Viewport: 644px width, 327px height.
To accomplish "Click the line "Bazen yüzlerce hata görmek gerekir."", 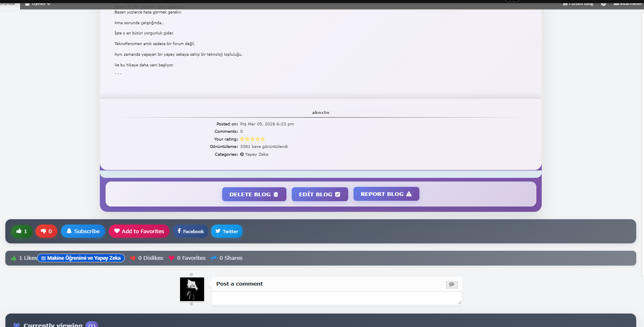I will [148, 12].
